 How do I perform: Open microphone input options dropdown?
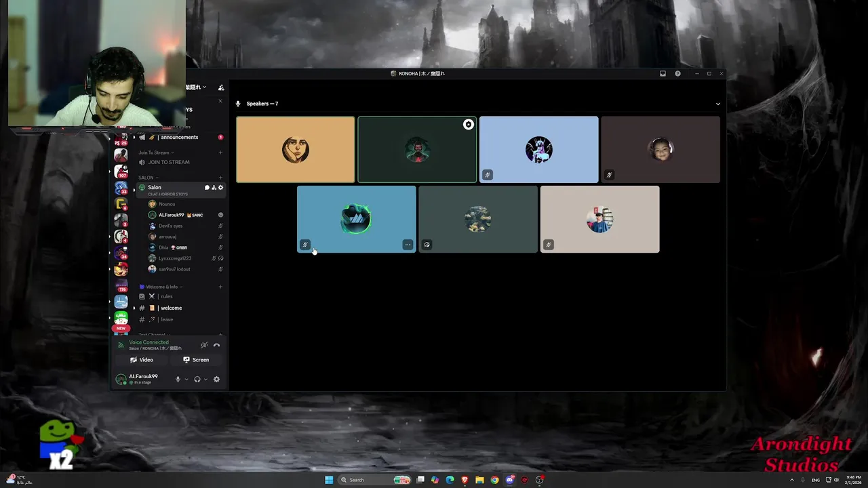tap(186, 380)
